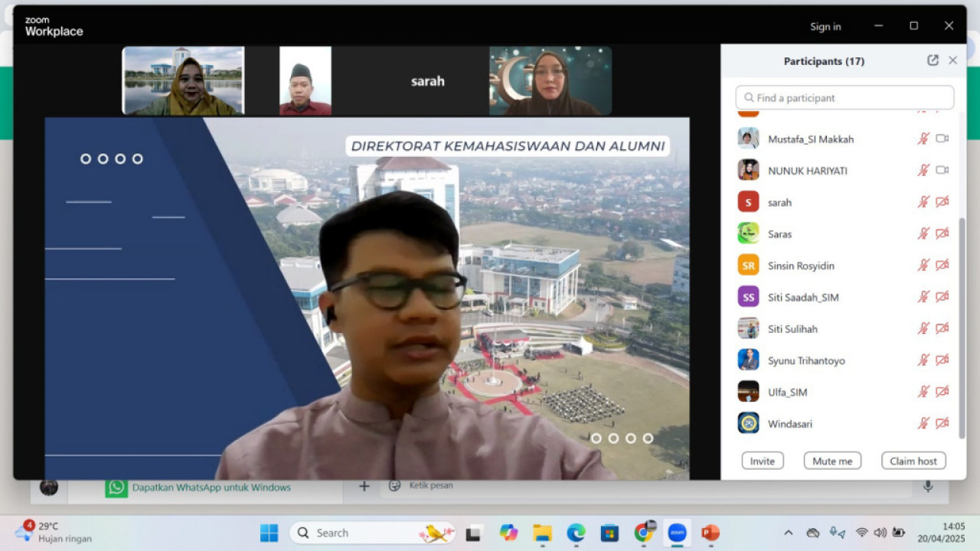The width and height of the screenshot is (980, 551).
Task: Click the microphone icon in the message bar
Action: (928, 485)
